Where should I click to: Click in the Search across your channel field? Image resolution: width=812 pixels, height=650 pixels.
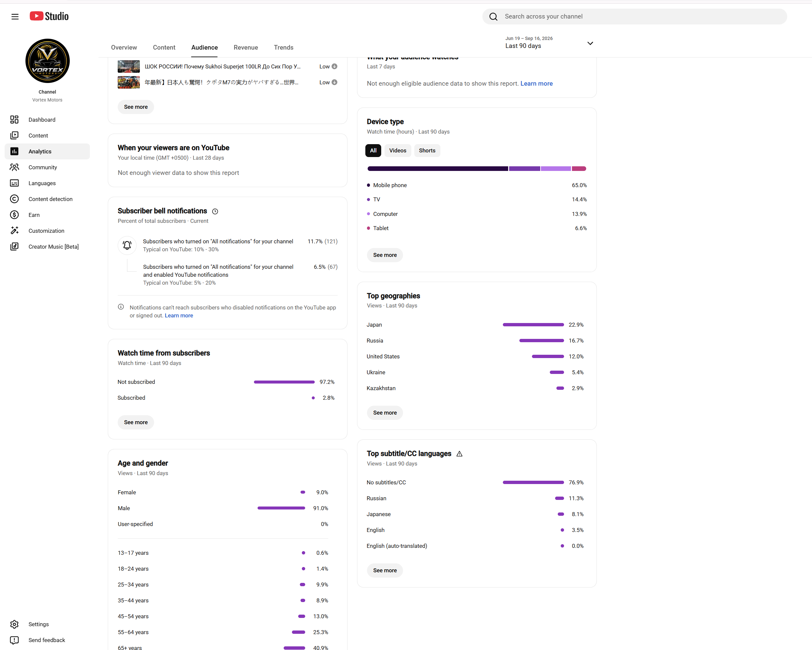pos(634,17)
